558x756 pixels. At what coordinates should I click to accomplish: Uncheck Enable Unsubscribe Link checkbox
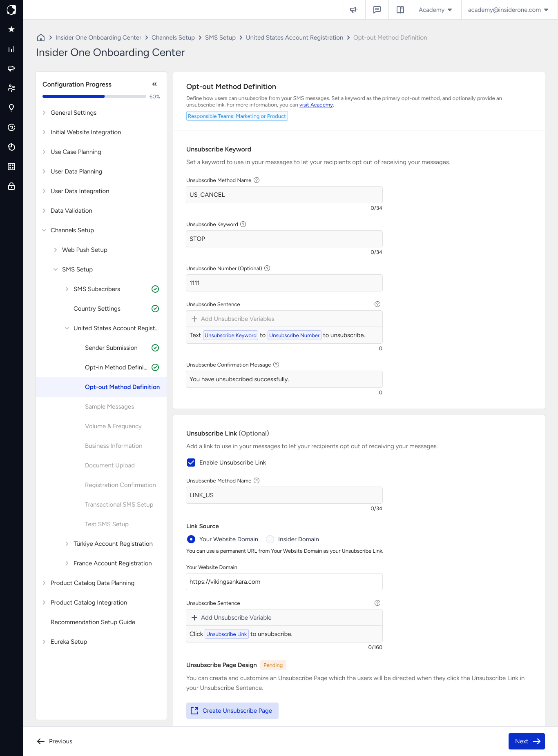191,462
